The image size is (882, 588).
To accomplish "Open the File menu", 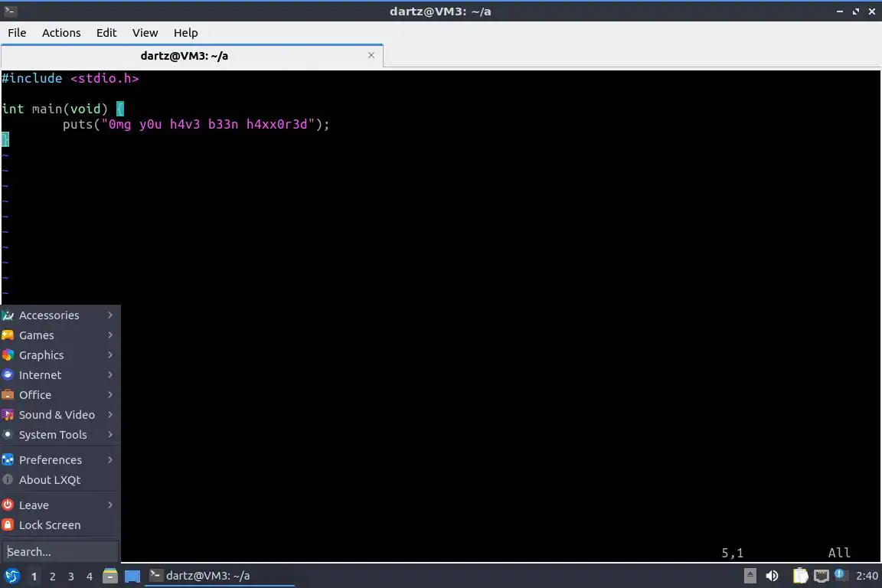I will point(17,33).
